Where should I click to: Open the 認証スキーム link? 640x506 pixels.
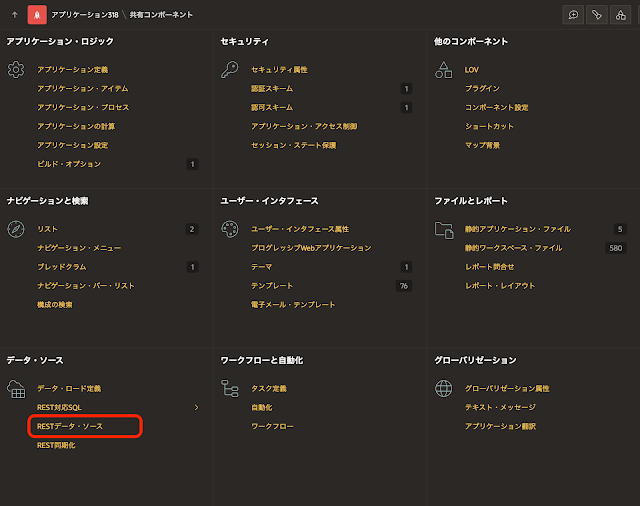tap(272, 89)
